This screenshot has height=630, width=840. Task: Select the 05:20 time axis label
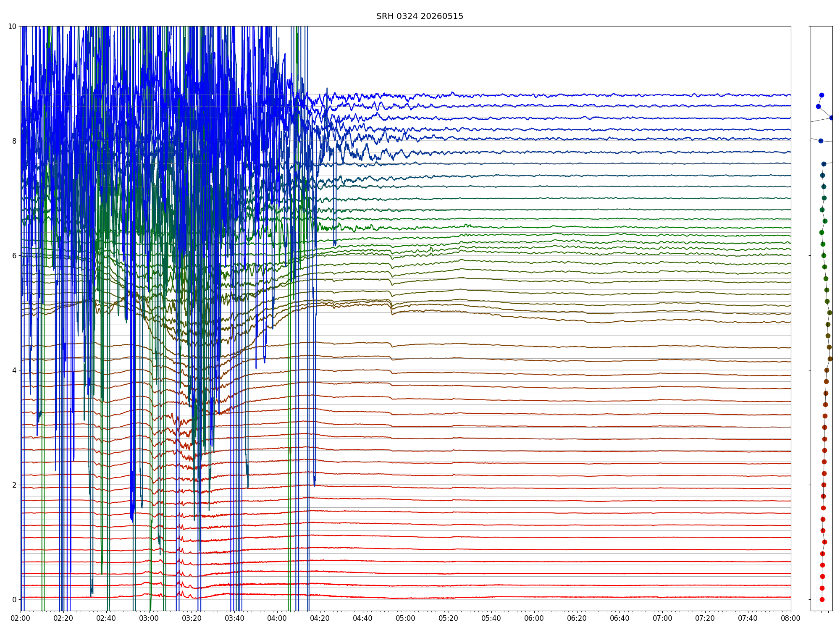coord(449,618)
